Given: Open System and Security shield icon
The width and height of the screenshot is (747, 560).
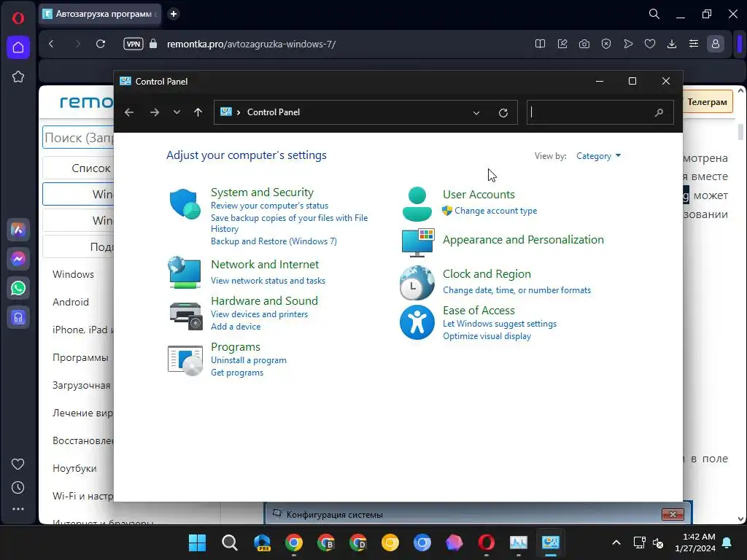Looking at the screenshot, I should pyautogui.click(x=185, y=204).
